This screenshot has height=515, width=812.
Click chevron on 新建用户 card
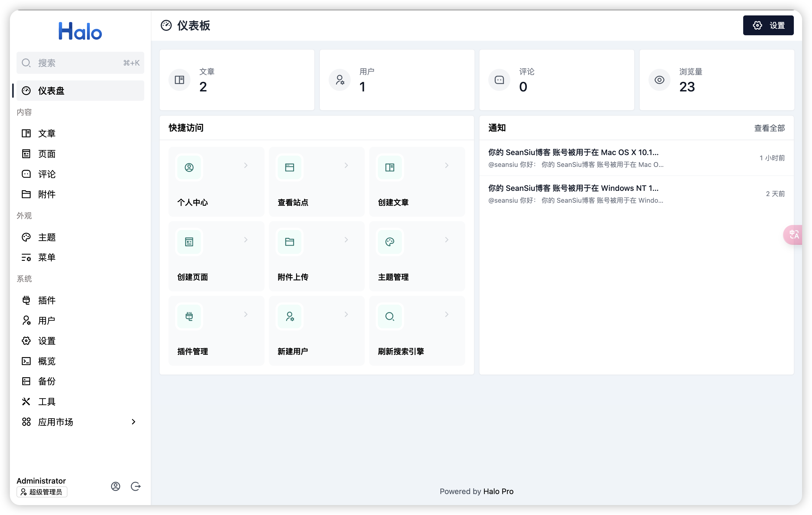346,314
